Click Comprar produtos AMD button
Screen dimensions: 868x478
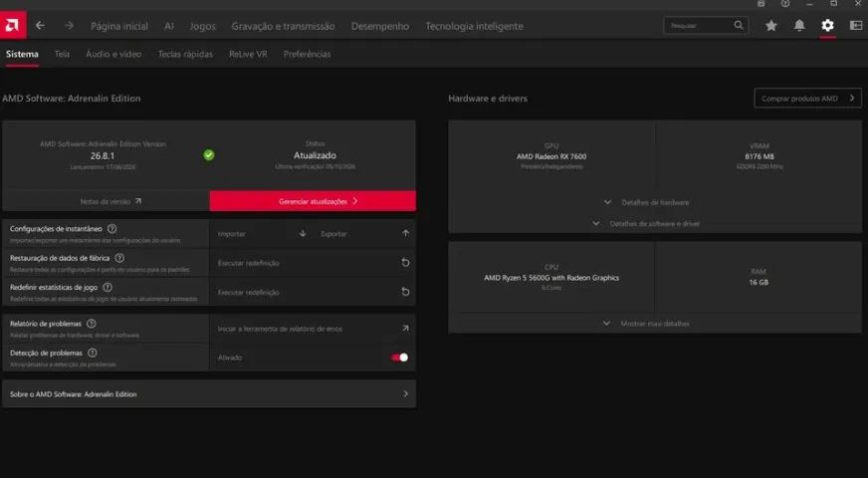[807, 98]
